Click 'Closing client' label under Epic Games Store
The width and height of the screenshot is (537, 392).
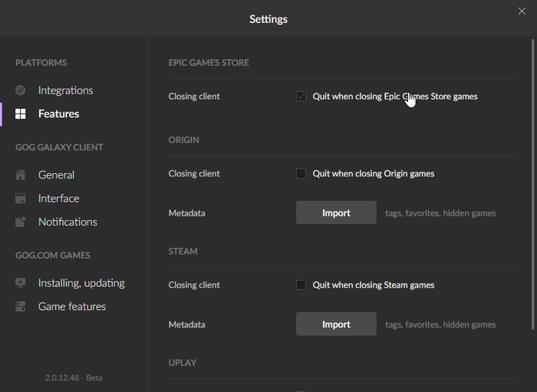[x=194, y=97]
